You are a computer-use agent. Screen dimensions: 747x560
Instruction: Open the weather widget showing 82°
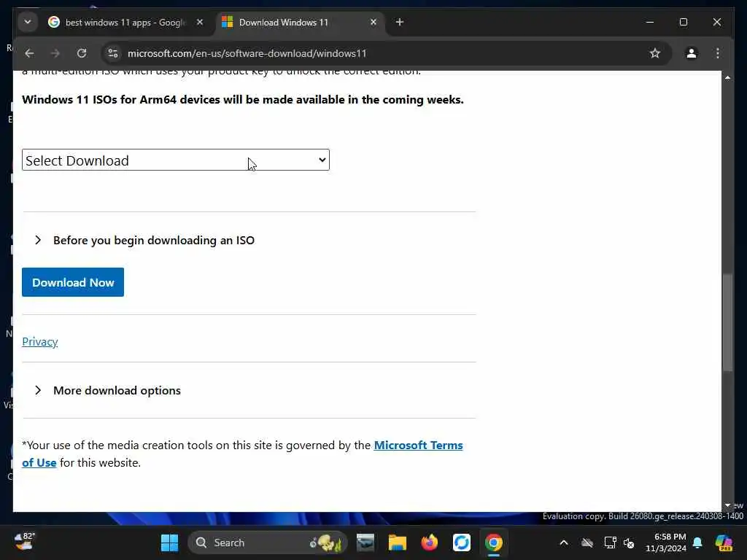(24, 542)
